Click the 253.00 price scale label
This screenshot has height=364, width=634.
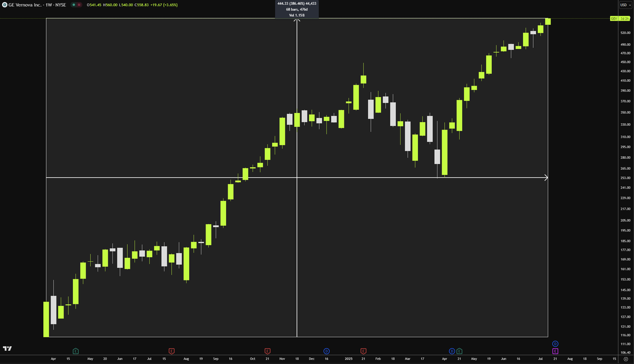tap(626, 178)
